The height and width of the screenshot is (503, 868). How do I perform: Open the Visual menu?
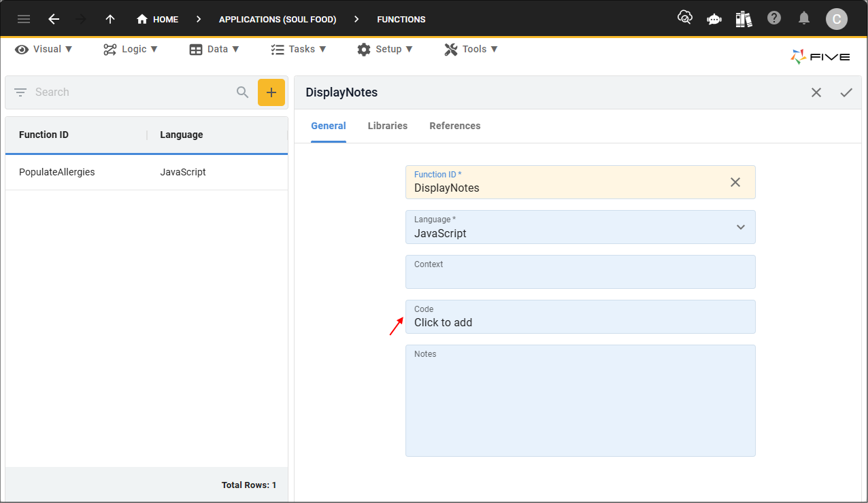(44, 49)
